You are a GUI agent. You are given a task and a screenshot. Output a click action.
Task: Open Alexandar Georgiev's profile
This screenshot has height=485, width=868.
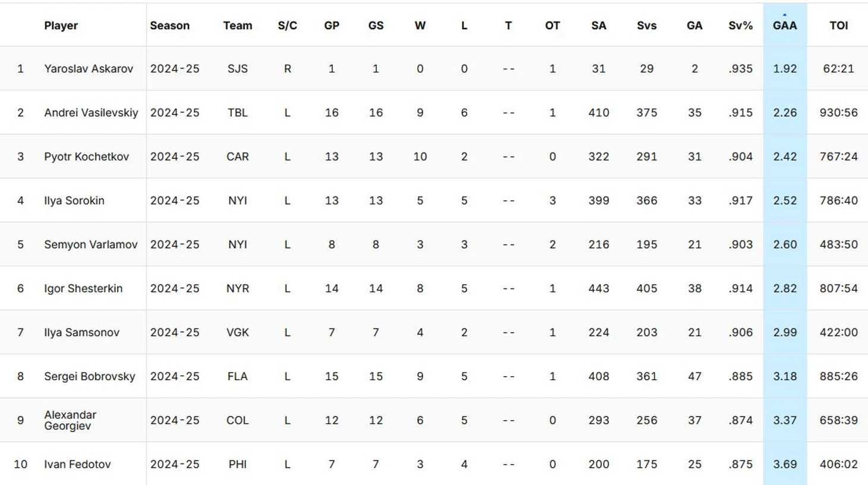tap(70, 420)
